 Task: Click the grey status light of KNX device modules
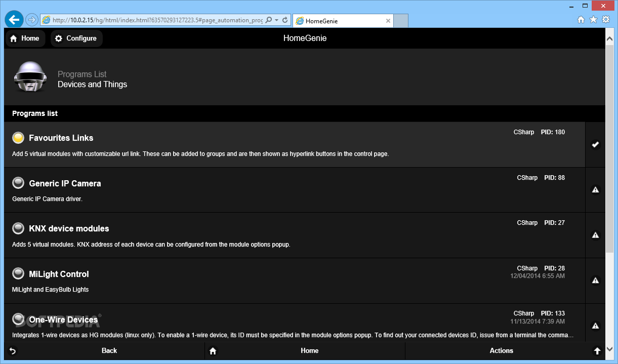coord(18,228)
